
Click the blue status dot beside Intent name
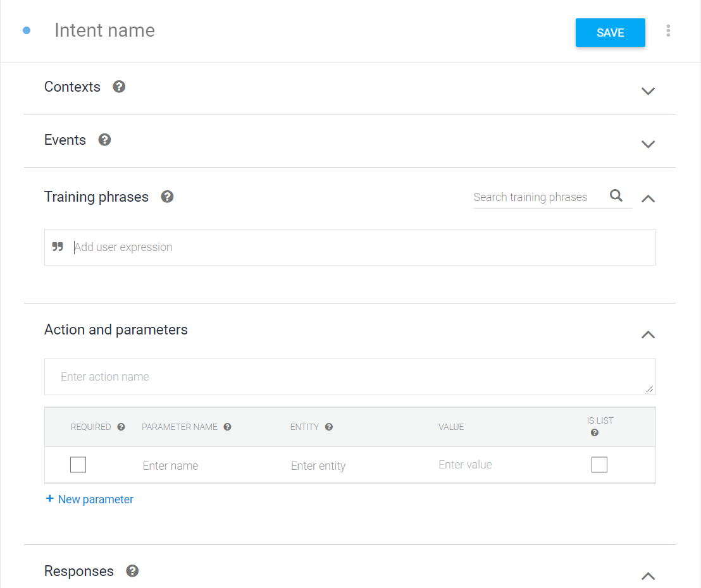click(27, 30)
